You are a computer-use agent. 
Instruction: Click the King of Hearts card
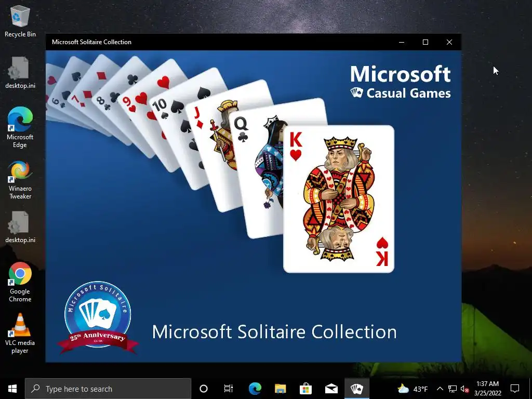(x=339, y=199)
